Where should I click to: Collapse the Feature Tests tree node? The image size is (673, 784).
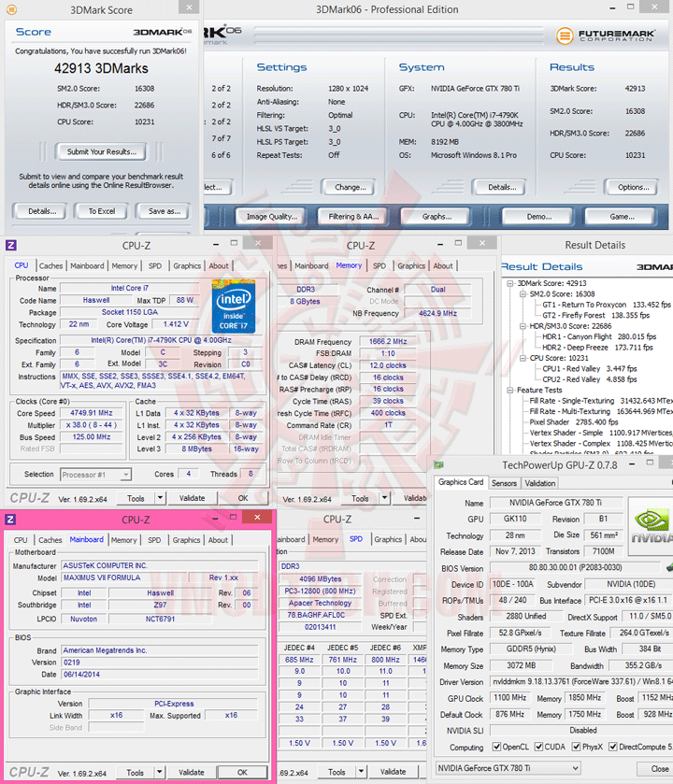click(510, 390)
